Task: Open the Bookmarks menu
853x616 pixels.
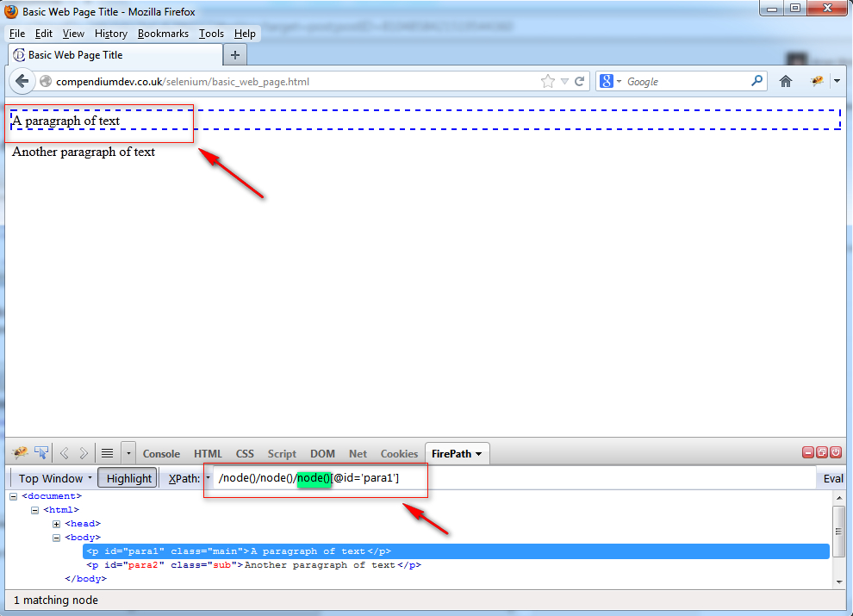Action: (163, 34)
